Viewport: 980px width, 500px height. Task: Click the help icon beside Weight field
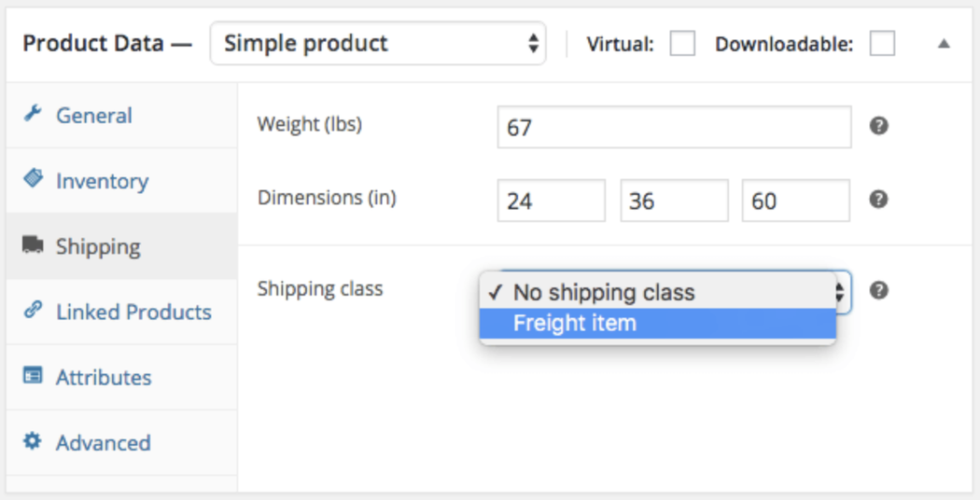pos(878,126)
